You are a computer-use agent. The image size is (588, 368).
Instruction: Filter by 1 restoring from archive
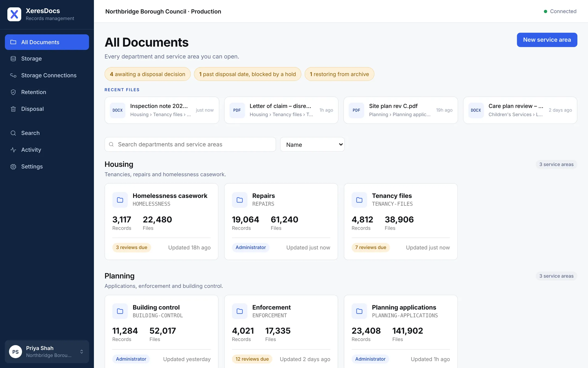pyautogui.click(x=339, y=74)
